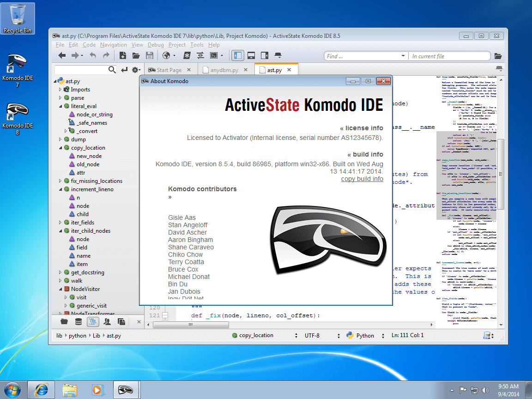This screenshot has height=399, width=532.
Task: Click the editor horizontal scrollbar thumb
Action: pyautogui.click(x=191, y=325)
